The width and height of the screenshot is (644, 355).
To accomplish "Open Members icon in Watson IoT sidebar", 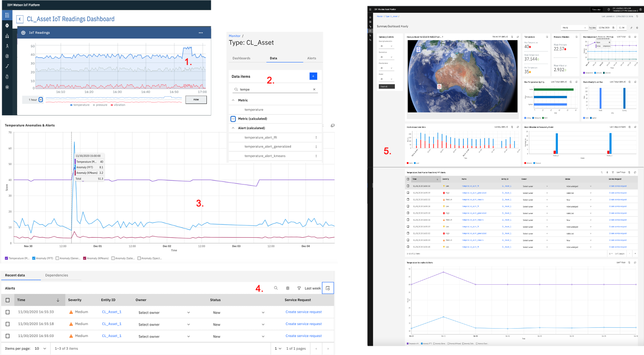I will click(x=7, y=36).
